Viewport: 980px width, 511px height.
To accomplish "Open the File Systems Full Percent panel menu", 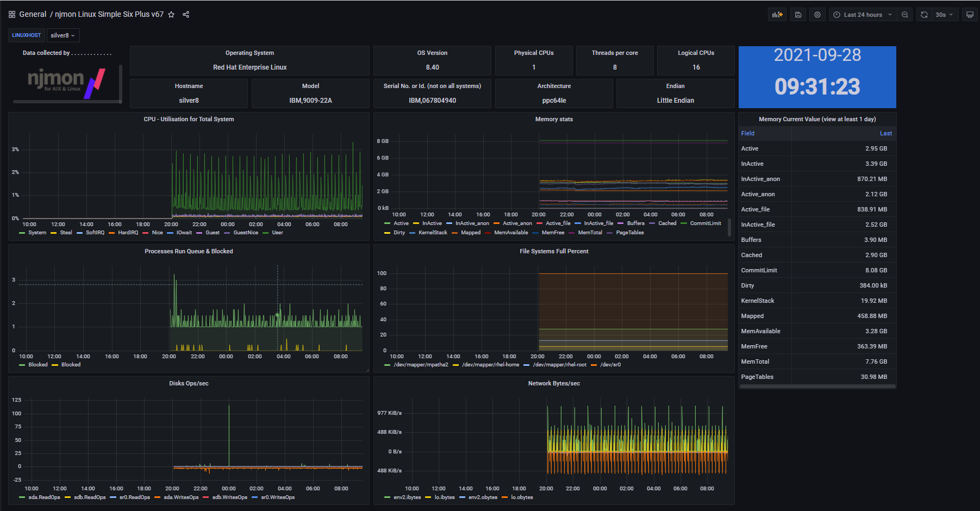I will coord(554,252).
